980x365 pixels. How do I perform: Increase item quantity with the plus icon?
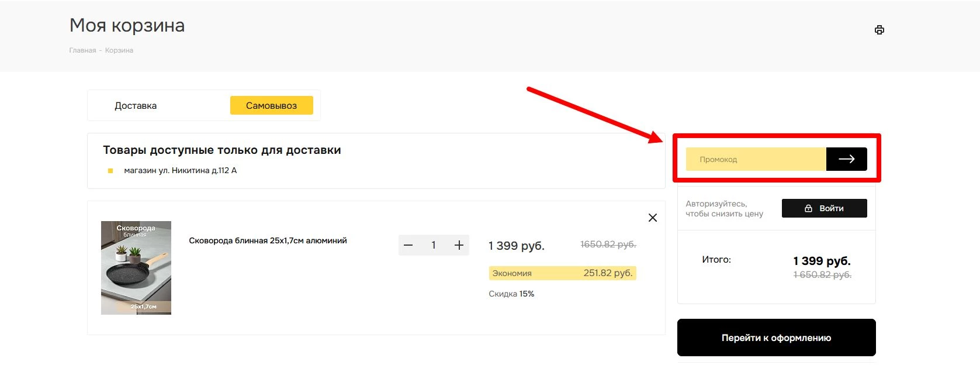(459, 245)
